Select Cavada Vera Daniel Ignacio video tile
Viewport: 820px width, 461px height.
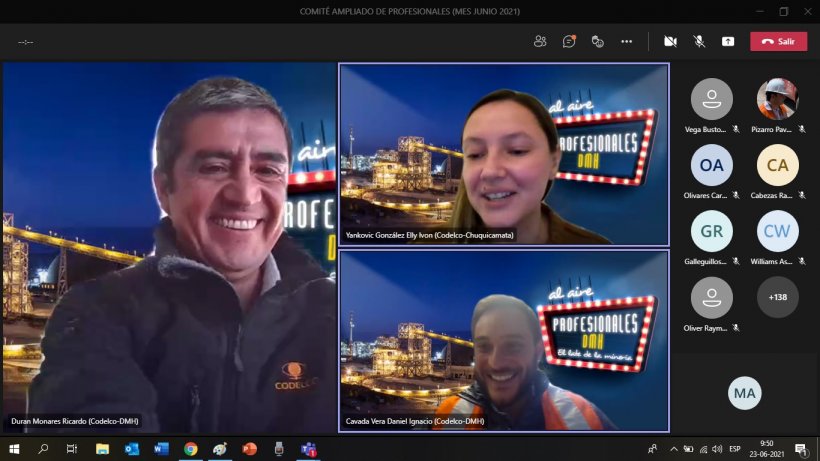[504, 341]
